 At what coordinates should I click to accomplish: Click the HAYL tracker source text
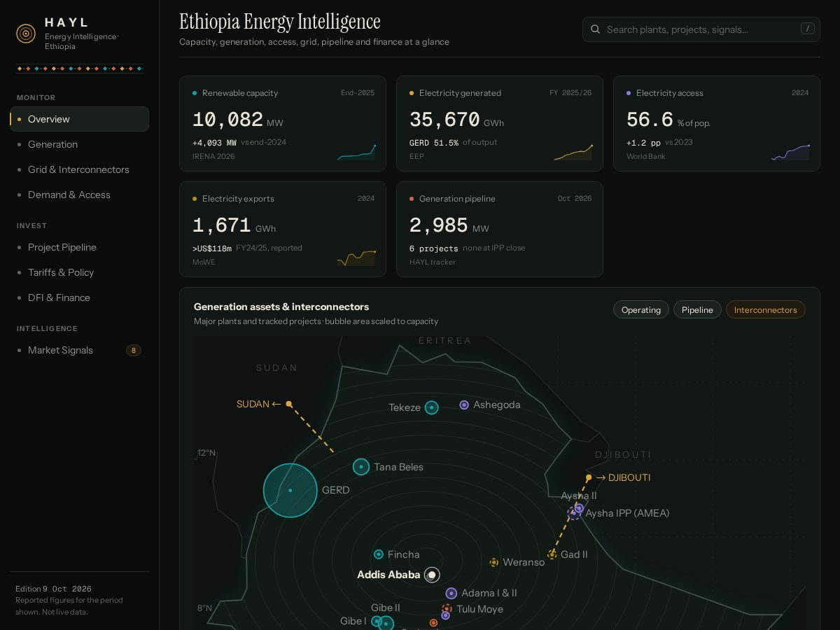click(x=433, y=262)
